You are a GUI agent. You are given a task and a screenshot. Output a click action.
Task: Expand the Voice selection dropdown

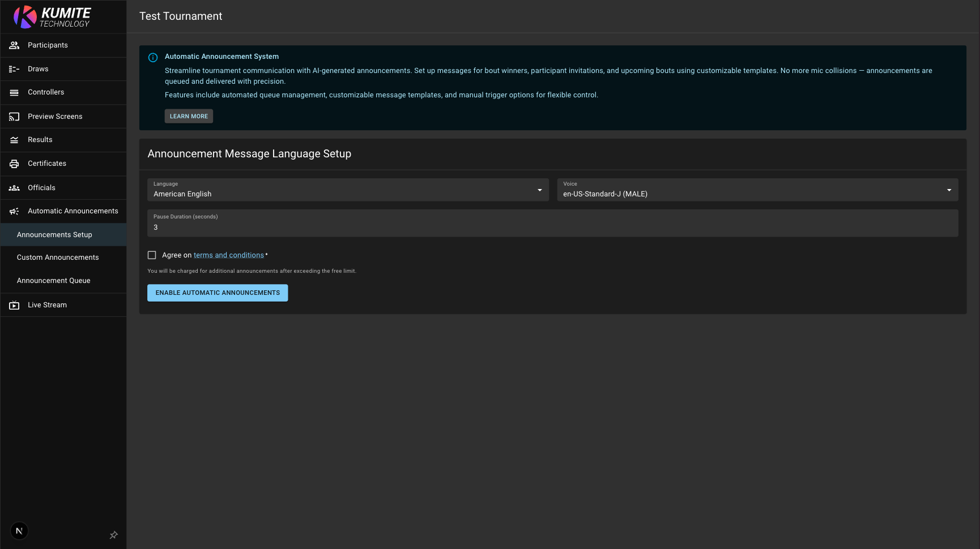757,190
